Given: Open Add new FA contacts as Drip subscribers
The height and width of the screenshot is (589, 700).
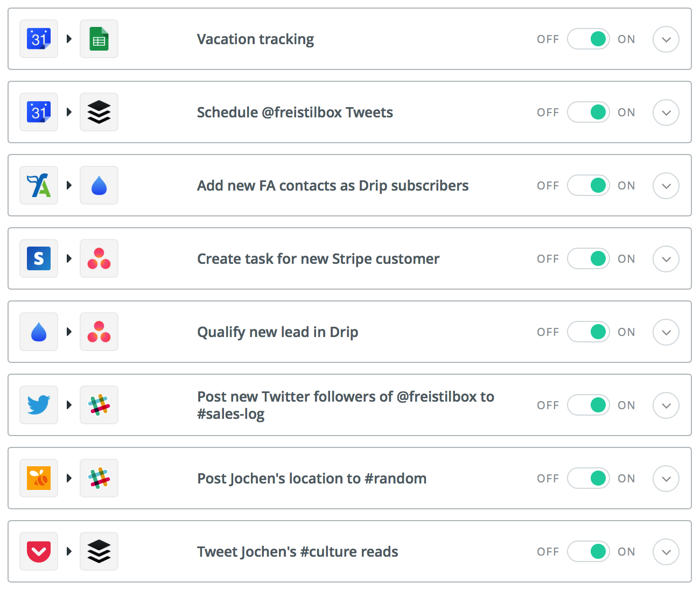Looking at the screenshot, I should [333, 186].
